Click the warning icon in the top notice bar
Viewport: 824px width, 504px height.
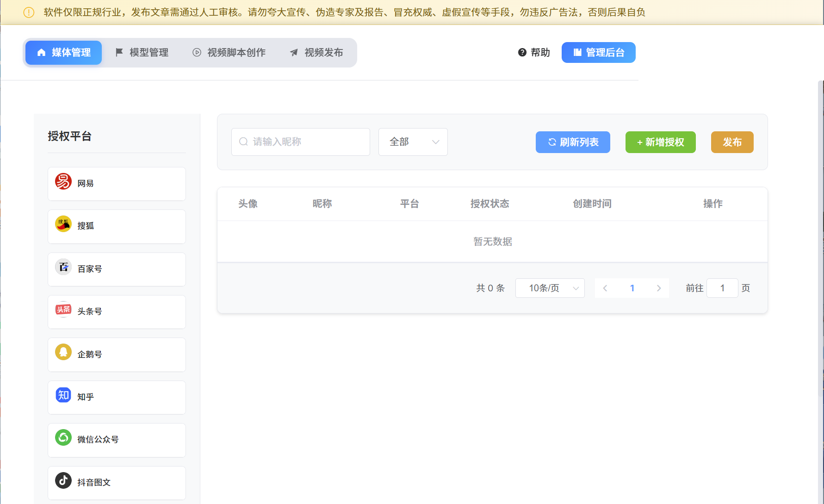(x=29, y=12)
